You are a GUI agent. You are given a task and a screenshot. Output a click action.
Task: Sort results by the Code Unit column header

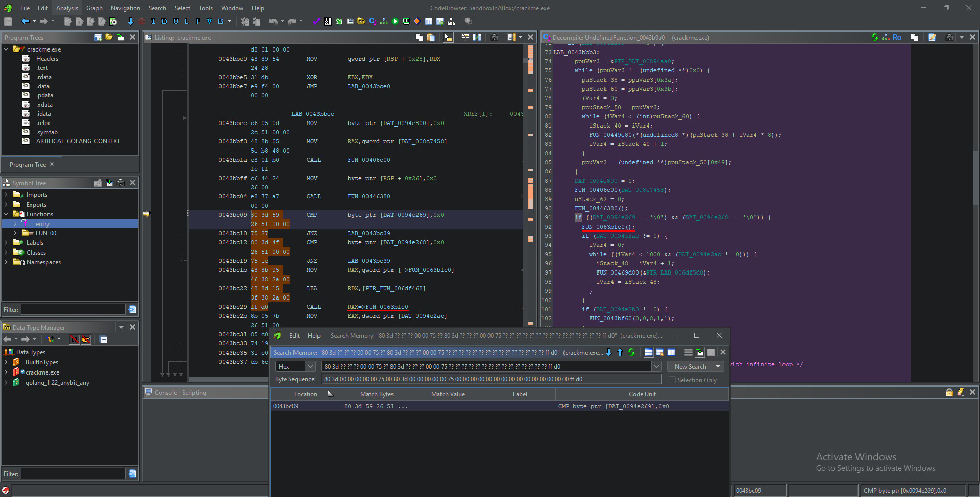point(642,394)
